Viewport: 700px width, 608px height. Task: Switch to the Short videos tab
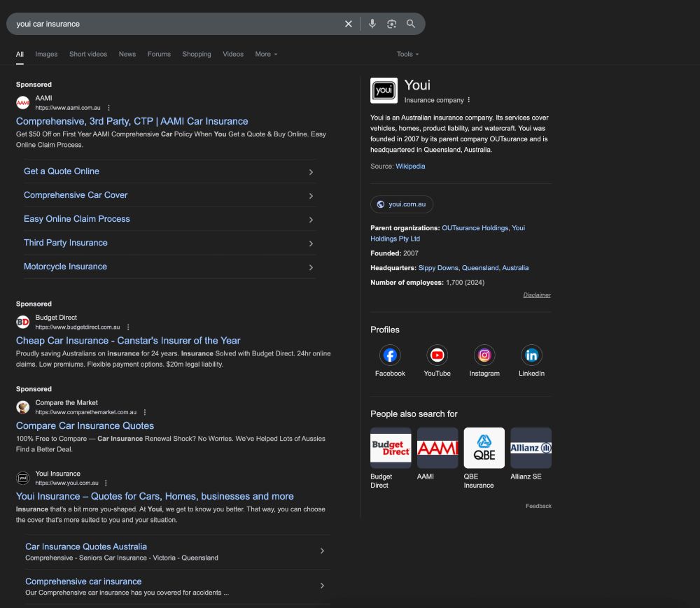[x=88, y=54]
